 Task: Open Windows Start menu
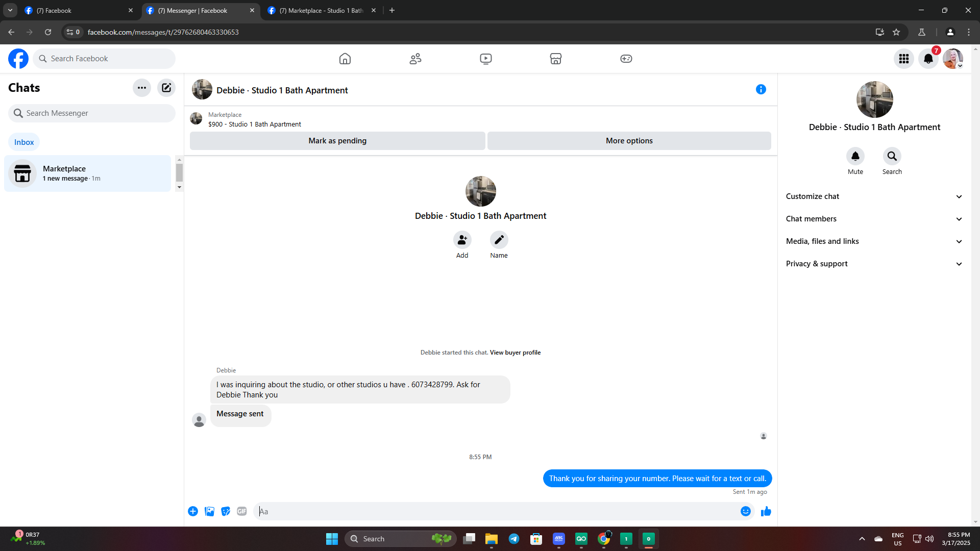[332, 539]
